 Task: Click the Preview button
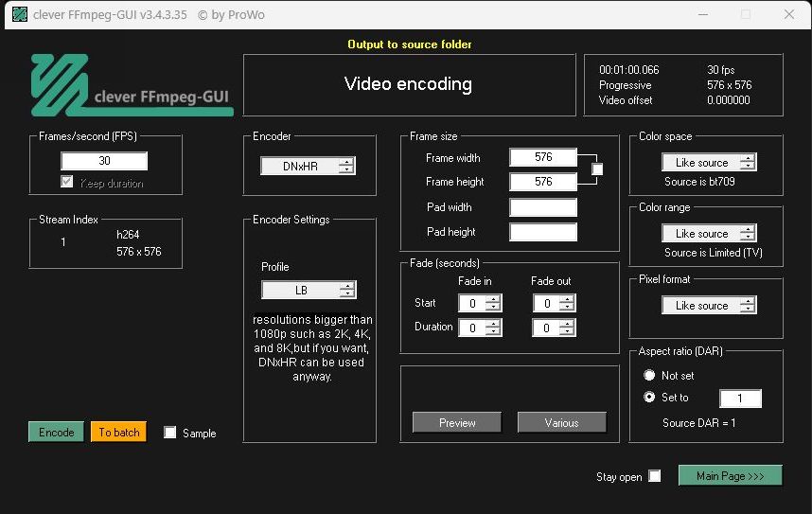tap(457, 423)
